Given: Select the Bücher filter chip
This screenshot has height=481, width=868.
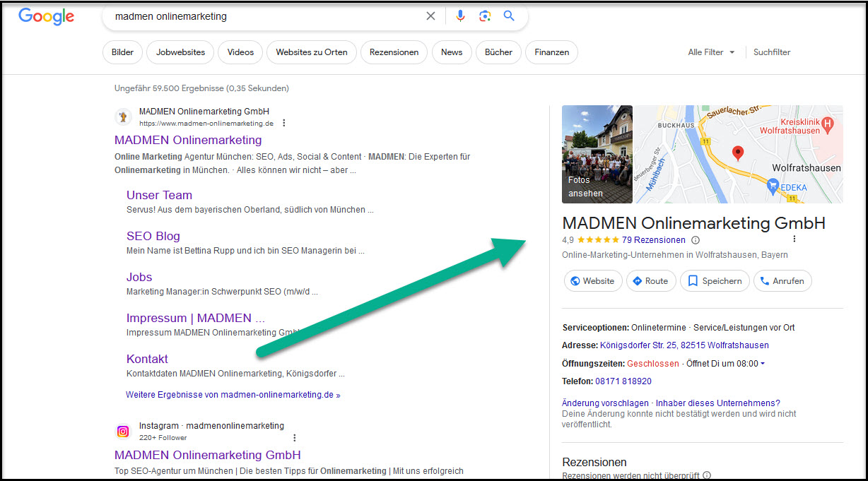Looking at the screenshot, I should click(x=498, y=52).
